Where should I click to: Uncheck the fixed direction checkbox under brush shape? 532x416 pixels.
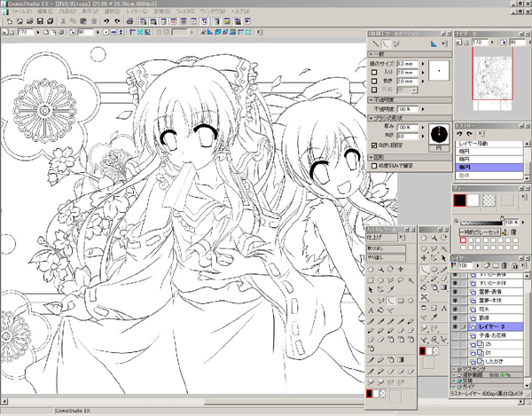click(x=374, y=145)
